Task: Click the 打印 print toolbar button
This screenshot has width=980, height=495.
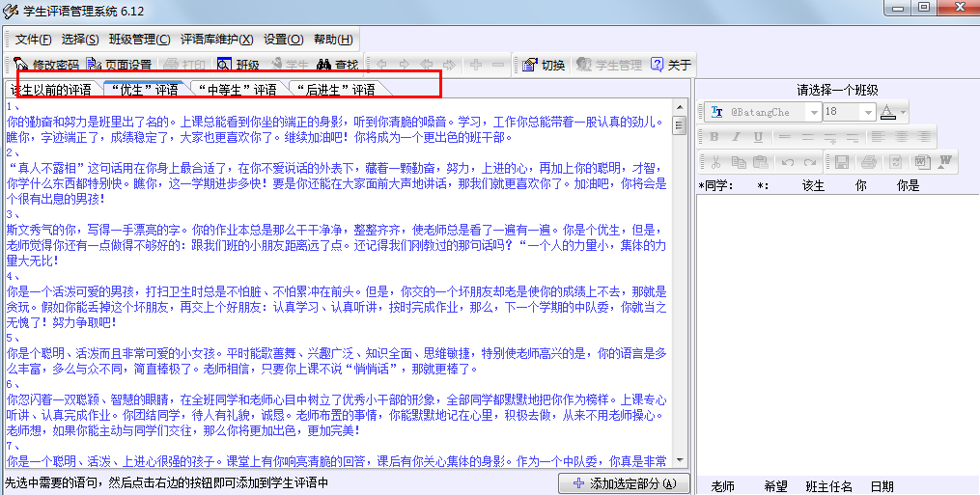Action: click(x=184, y=65)
